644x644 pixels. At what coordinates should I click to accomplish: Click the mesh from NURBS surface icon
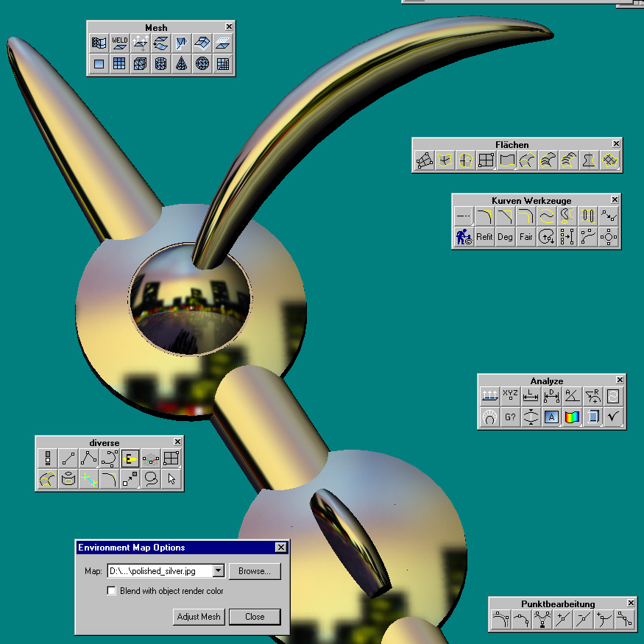click(x=99, y=43)
